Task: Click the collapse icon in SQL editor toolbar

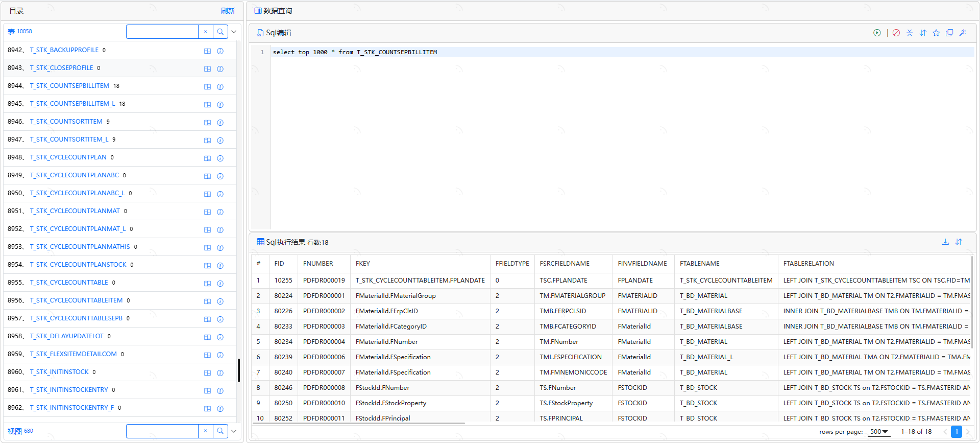Action: click(910, 33)
